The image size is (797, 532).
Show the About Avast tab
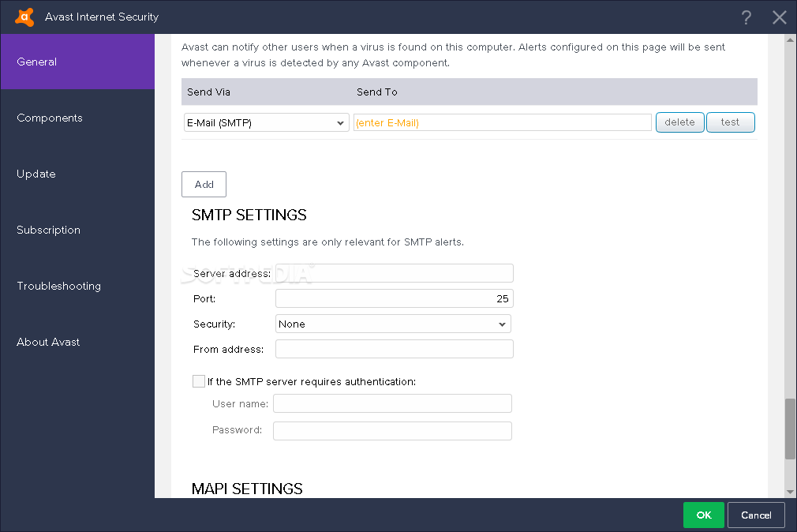78,341
